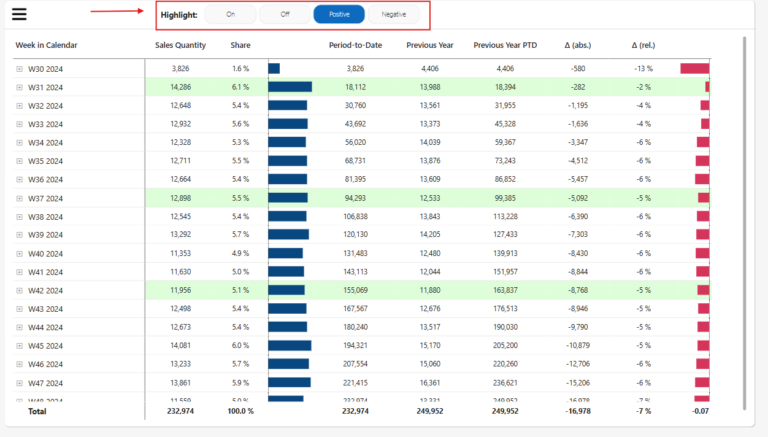768x437 pixels.
Task: Click the Δ (abs.) column header
Action: [577, 45]
